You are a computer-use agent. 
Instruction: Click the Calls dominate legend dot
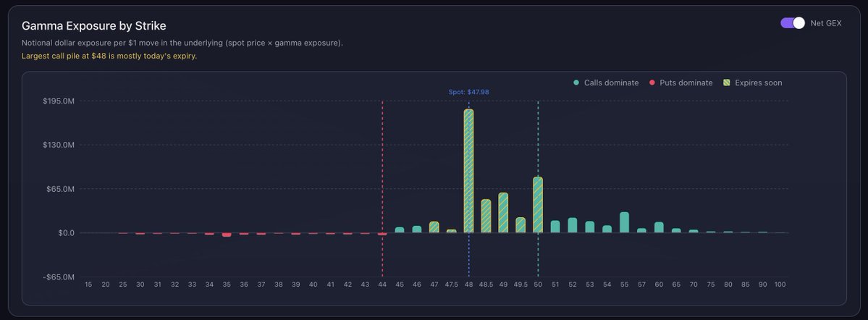coord(576,83)
